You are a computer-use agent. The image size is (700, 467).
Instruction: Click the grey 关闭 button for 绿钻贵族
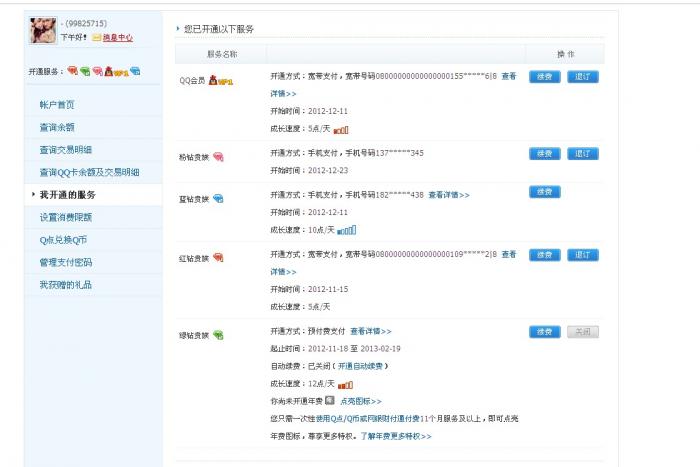[x=583, y=332]
